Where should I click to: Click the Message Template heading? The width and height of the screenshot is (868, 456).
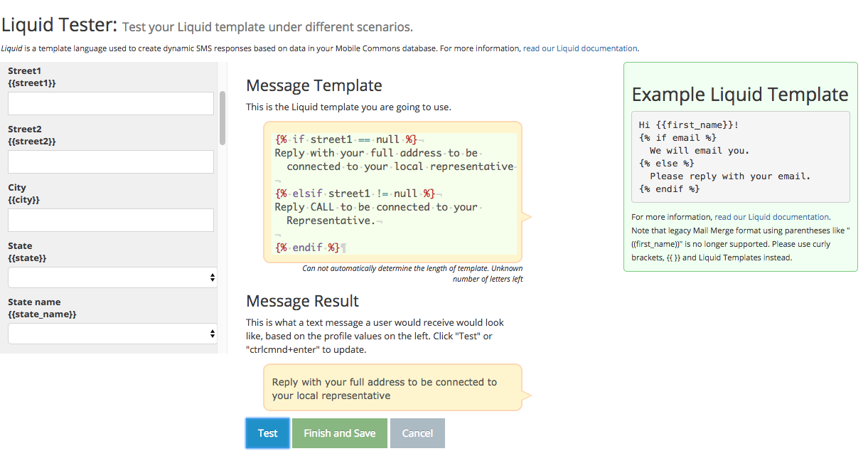[314, 85]
